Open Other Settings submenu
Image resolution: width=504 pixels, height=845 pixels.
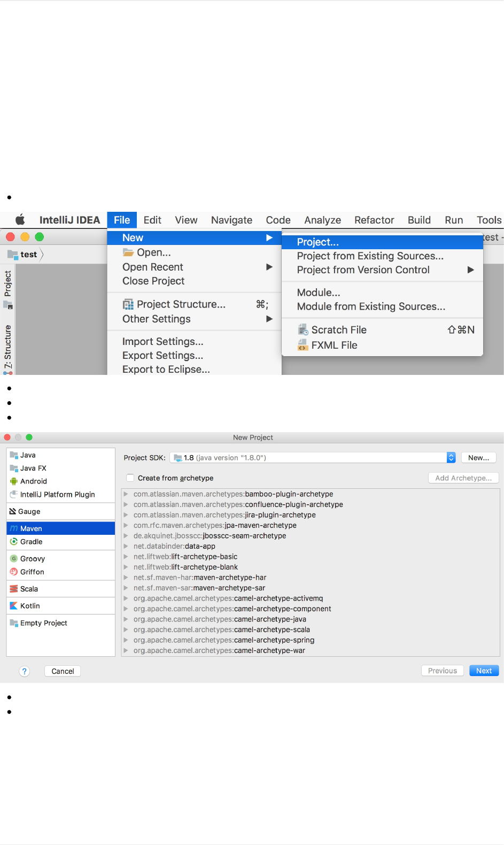(x=195, y=319)
